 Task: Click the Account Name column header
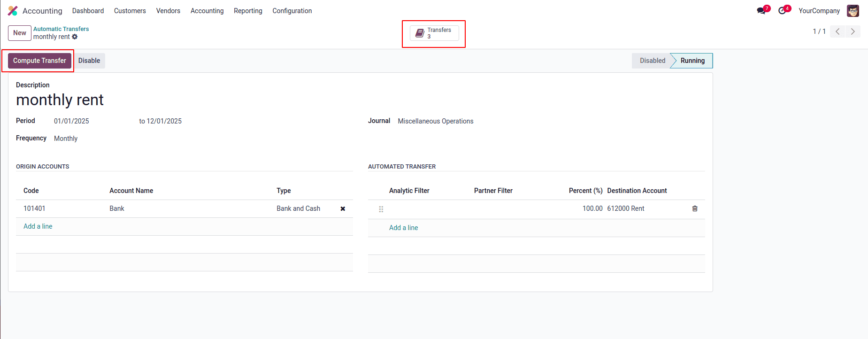pyautogui.click(x=131, y=191)
